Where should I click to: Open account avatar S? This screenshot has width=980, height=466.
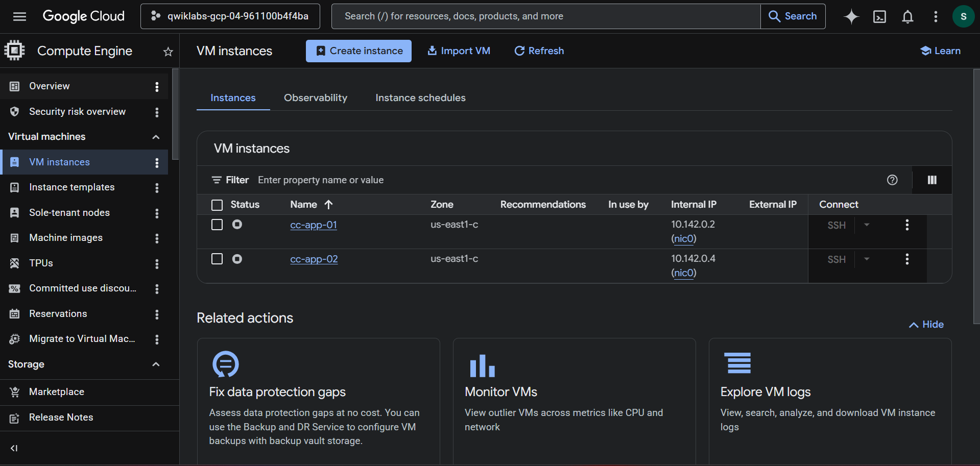pyautogui.click(x=964, y=16)
